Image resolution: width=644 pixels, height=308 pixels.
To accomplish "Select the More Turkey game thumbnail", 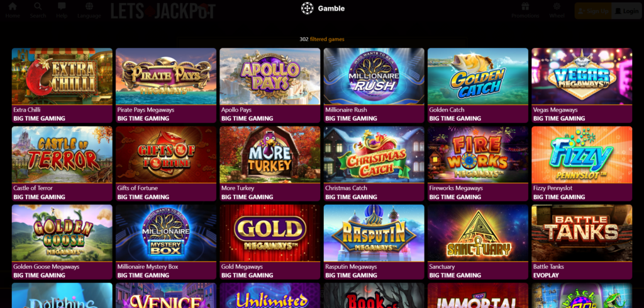I will click(x=270, y=154).
